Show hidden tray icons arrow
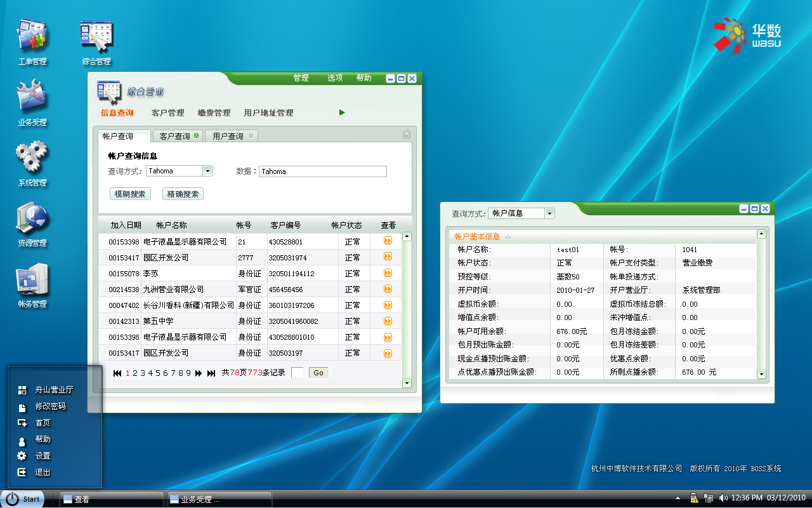This screenshot has width=812, height=508. point(678,498)
